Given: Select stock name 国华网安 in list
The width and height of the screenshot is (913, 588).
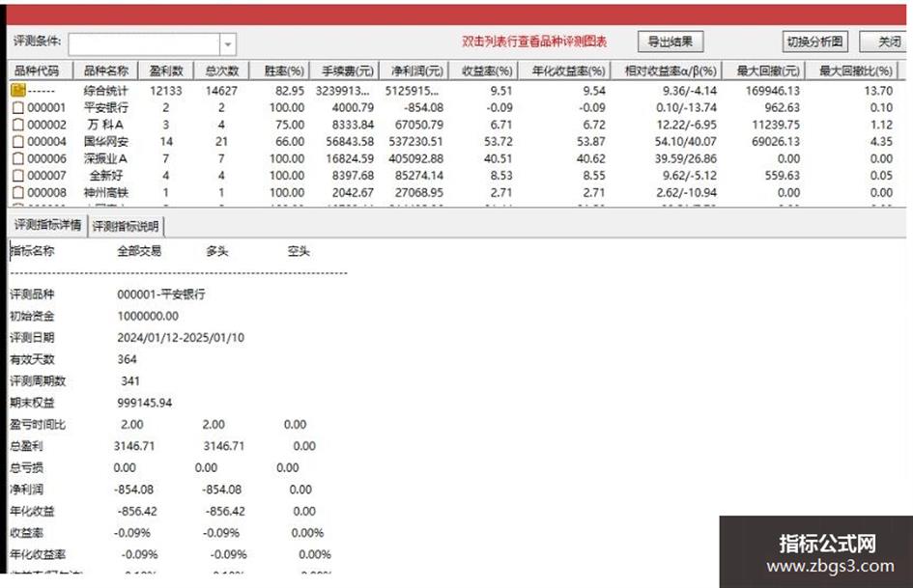Looking at the screenshot, I should tap(105, 142).
